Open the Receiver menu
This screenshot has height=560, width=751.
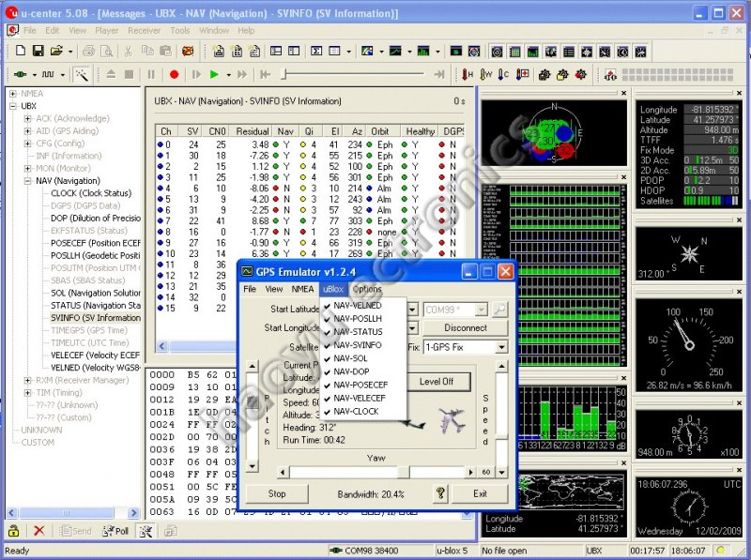[x=145, y=31]
